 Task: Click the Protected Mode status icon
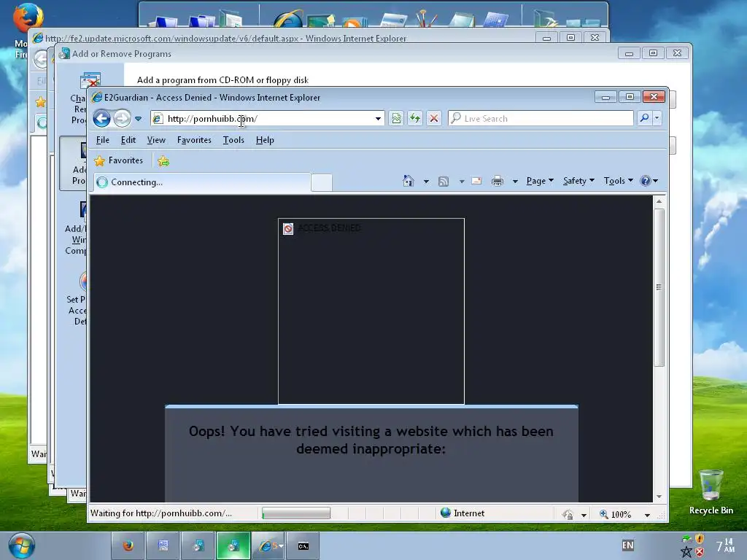pos(568,514)
